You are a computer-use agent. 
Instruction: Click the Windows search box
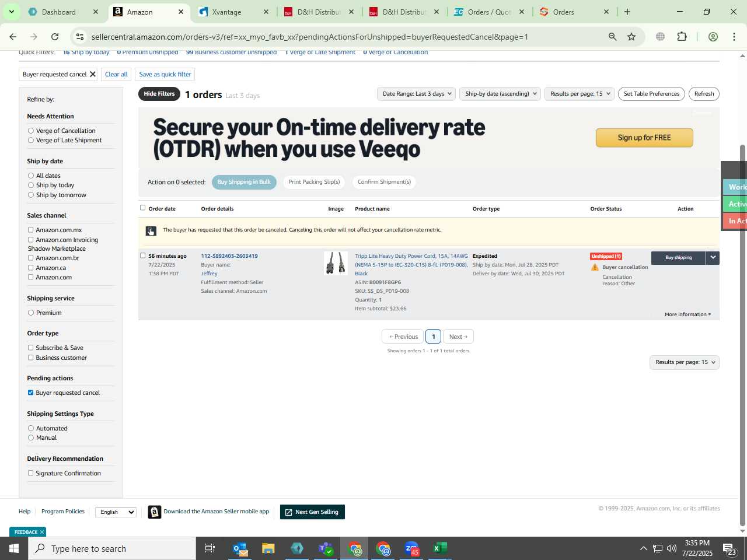coord(111,548)
